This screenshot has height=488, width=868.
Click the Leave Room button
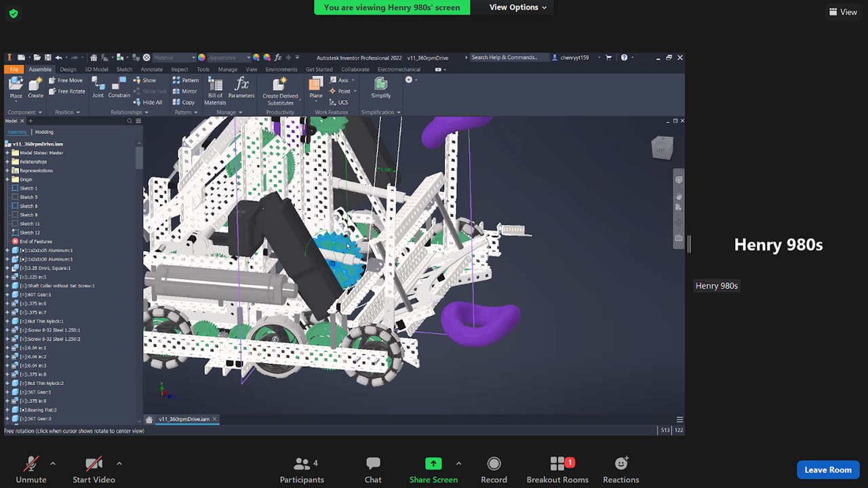click(x=827, y=470)
